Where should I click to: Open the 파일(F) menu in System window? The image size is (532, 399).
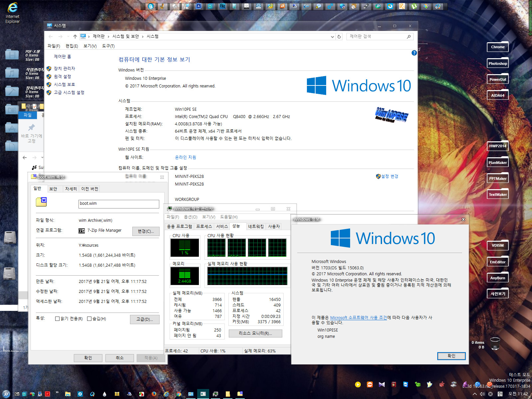point(54,46)
